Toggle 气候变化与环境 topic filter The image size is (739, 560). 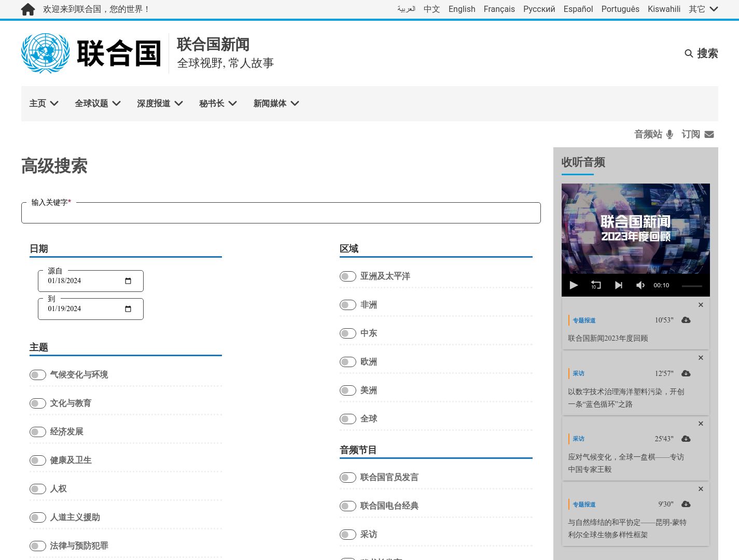pyautogui.click(x=38, y=375)
